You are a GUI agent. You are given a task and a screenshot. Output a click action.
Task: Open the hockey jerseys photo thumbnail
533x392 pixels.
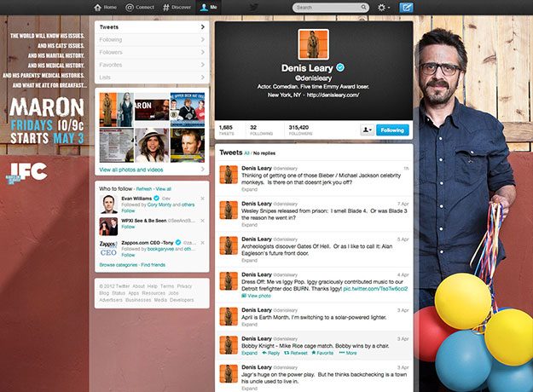point(188,110)
